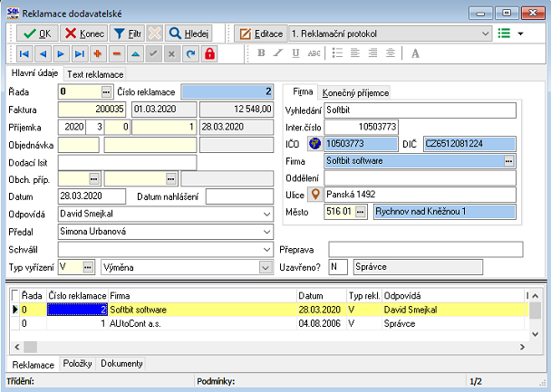Click the grey cancel-edit x icon
This screenshot has width=551, height=392.
tap(172, 54)
